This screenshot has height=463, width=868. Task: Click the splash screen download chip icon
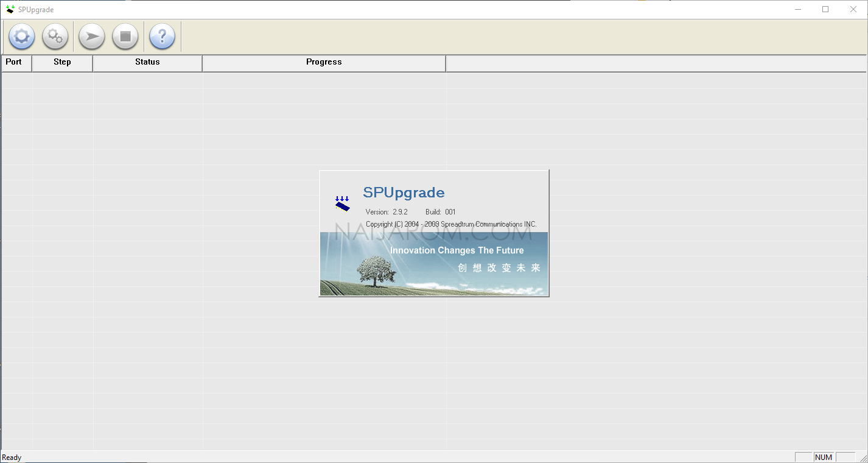pyautogui.click(x=343, y=203)
